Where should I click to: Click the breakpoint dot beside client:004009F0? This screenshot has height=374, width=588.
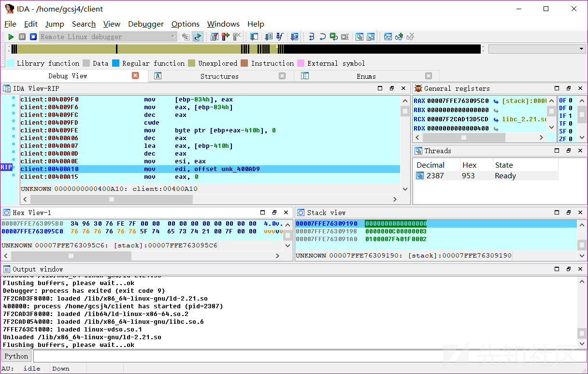click(14, 99)
